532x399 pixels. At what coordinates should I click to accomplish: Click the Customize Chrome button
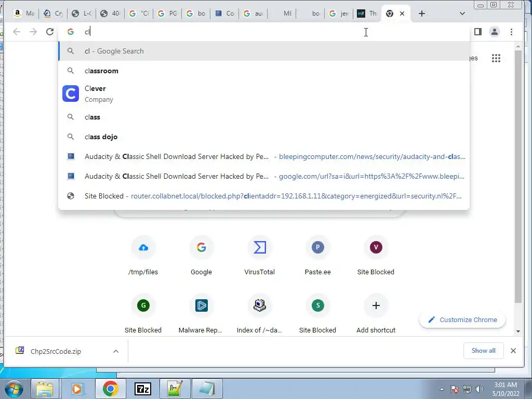coord(462,320)
